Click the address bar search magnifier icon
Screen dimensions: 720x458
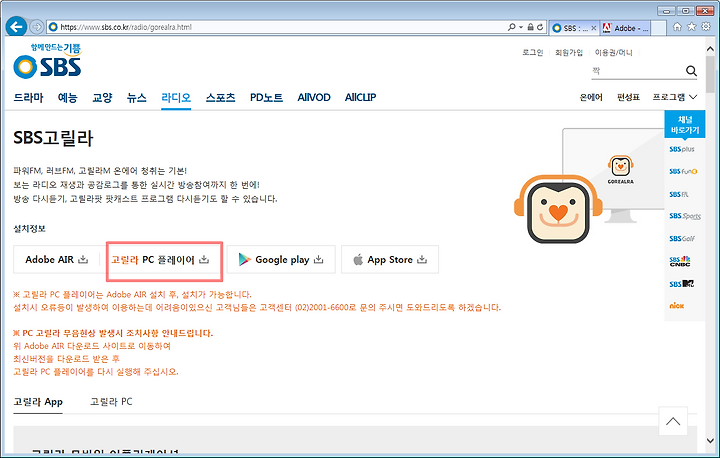[511, 27]
